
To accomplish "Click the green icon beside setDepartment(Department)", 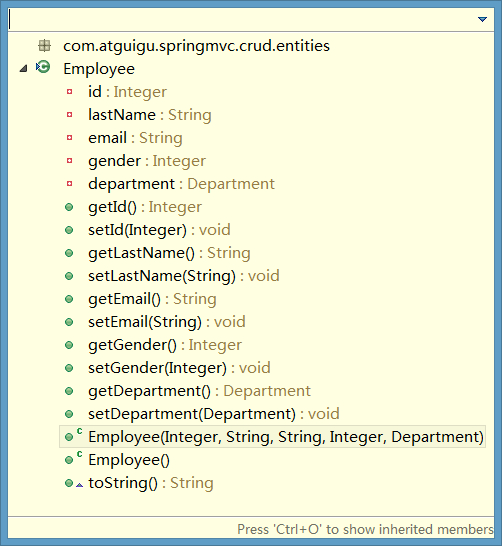I will pyautogui.click(x=69, y=414).
